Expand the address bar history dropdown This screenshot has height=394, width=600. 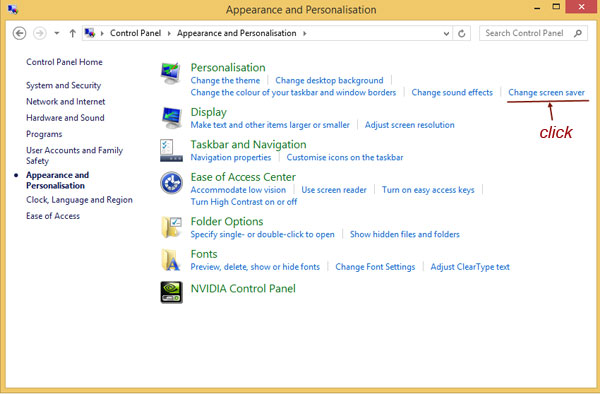click(446, 34)
